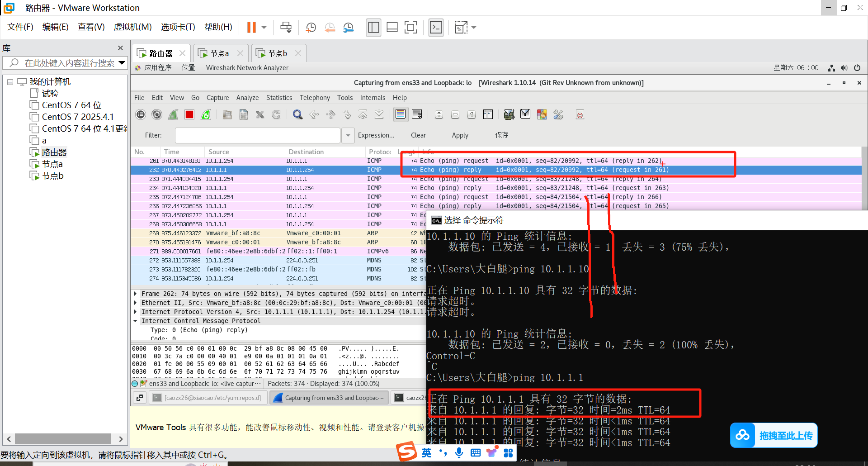868x466 pixels.
Task: Open the VMware snapshot manager
Action: (x=348, y=28)
